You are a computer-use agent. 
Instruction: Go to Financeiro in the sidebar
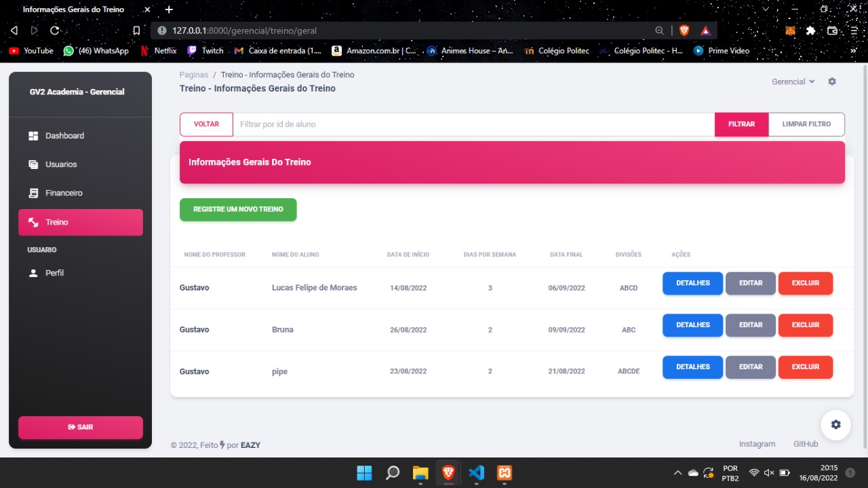click(64, 193)
